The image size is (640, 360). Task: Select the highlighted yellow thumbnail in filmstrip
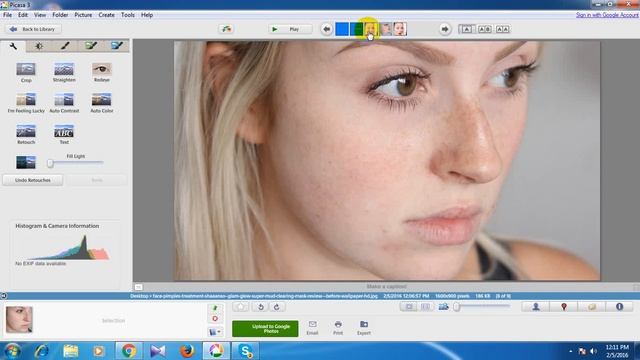click(371, 29)
